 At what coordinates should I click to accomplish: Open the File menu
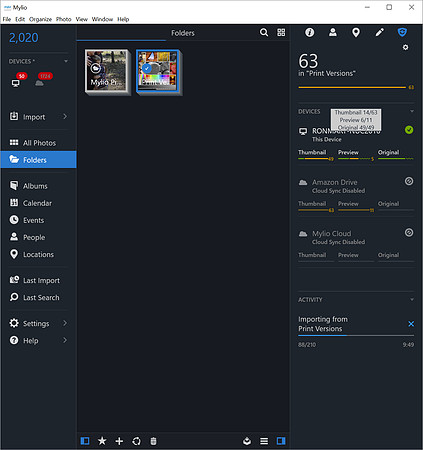[x=7, y=19]
